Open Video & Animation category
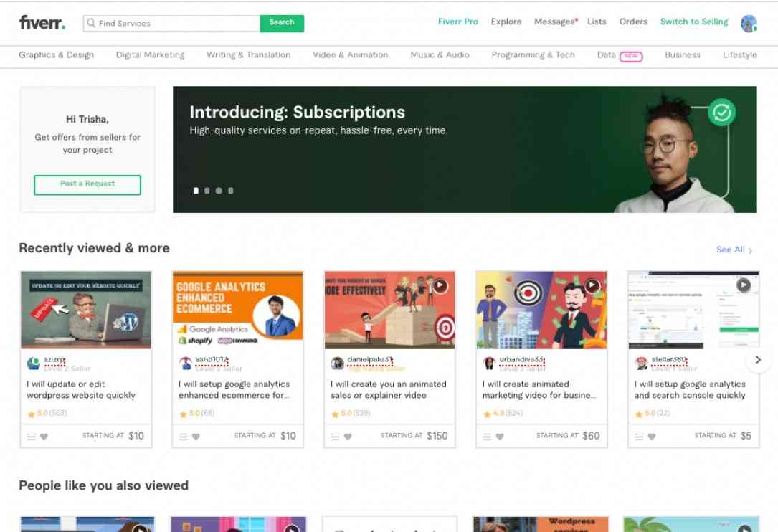The image size is (778, 532). tap(351, 55)
